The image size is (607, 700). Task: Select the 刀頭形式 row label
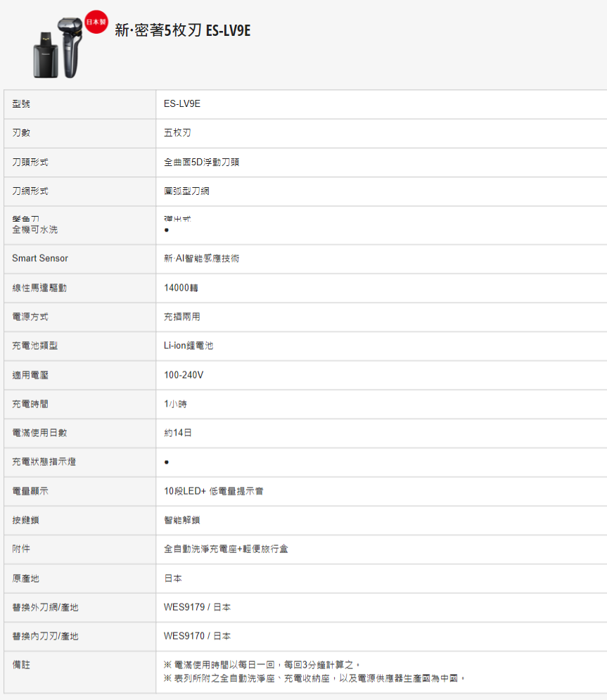[x=30, y=162]
